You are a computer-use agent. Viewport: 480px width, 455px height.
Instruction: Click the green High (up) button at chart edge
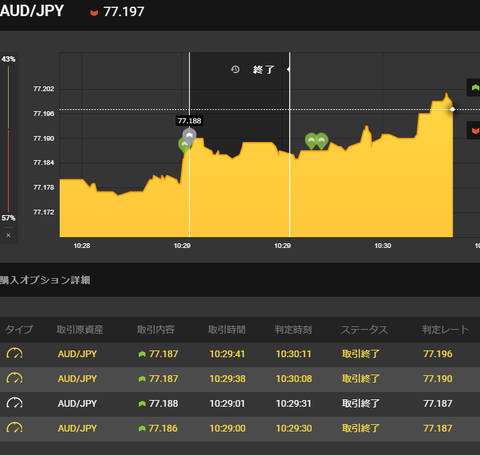pyautogui.click(x=474, y=88)
